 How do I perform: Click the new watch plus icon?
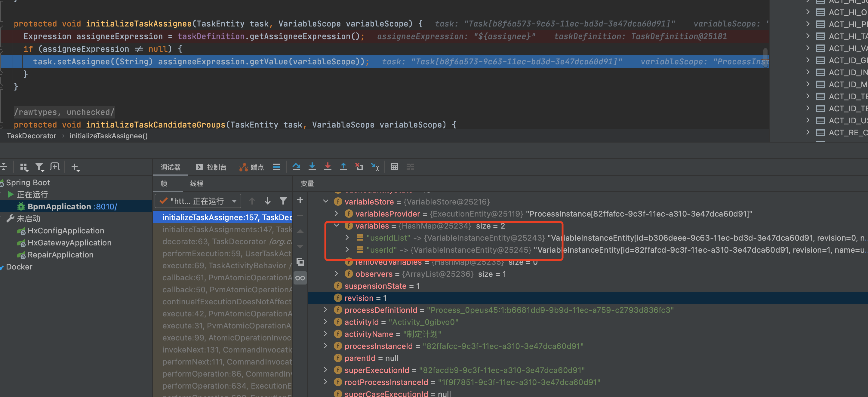(300, 200)
